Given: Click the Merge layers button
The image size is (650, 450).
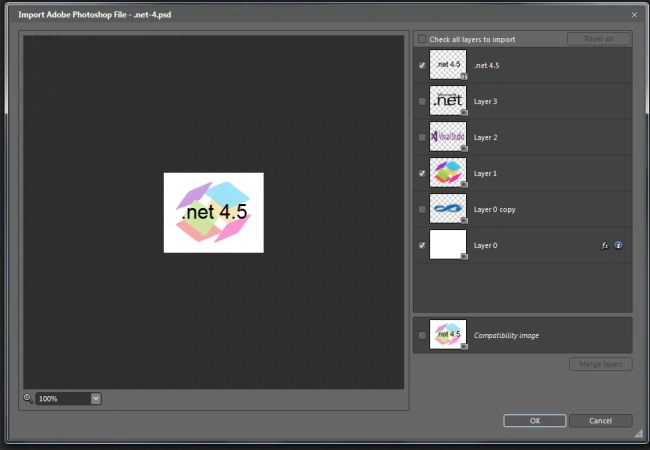Looking at the screenshot, I should point(601,364).
